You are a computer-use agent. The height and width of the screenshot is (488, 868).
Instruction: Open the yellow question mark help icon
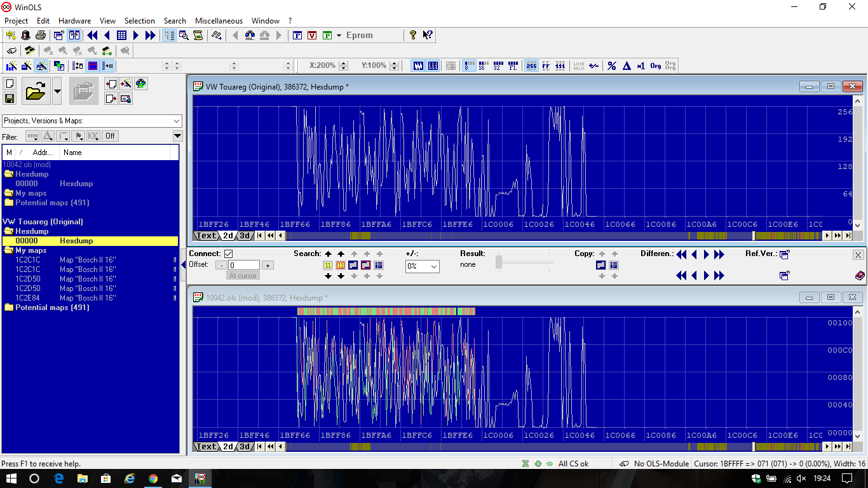click(x=413, y=36)
